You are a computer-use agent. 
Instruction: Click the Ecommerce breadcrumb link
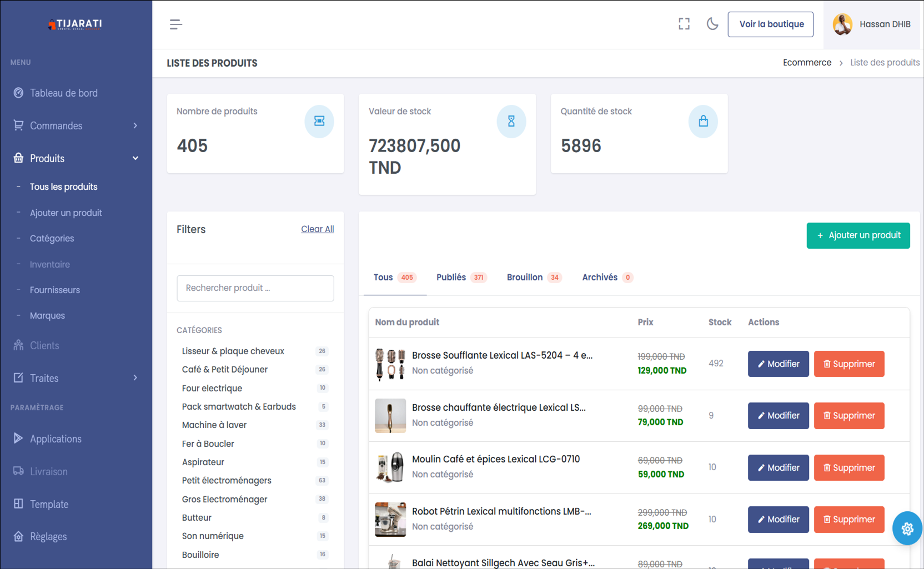point(807,63)
